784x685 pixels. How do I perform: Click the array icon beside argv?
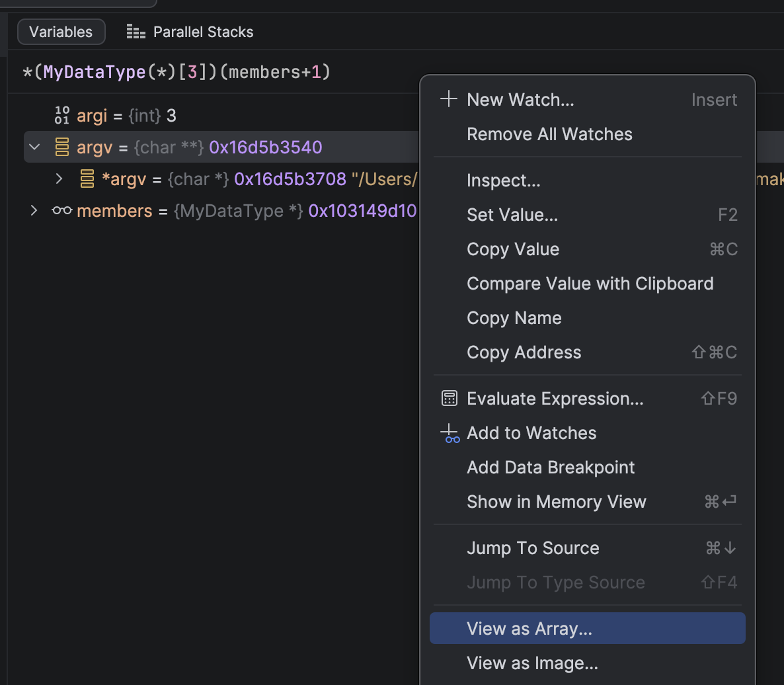point(62,147)
